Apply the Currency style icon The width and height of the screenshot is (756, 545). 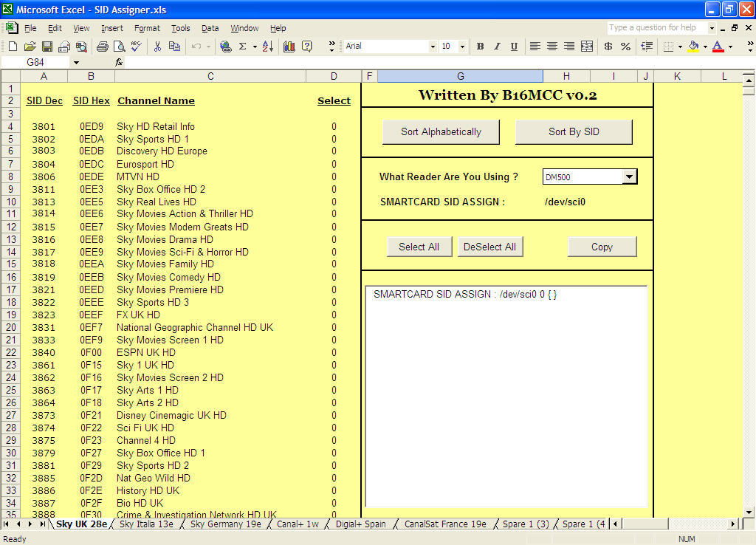(x=608, y=47)
